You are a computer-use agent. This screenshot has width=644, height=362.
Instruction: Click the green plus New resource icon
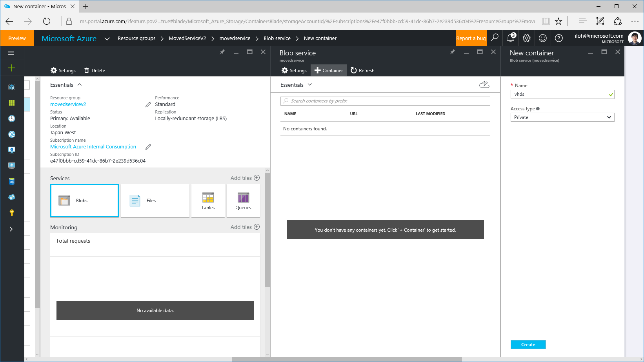point(12,68)
